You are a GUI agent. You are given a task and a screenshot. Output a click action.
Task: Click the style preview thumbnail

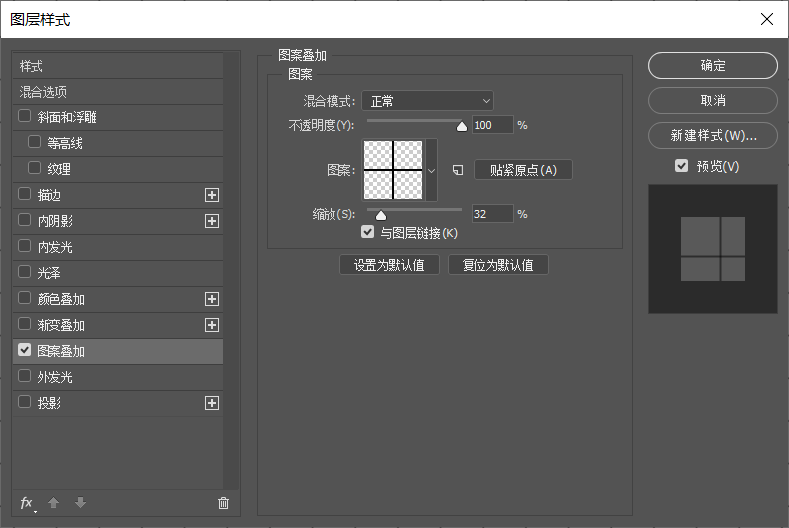713,249
